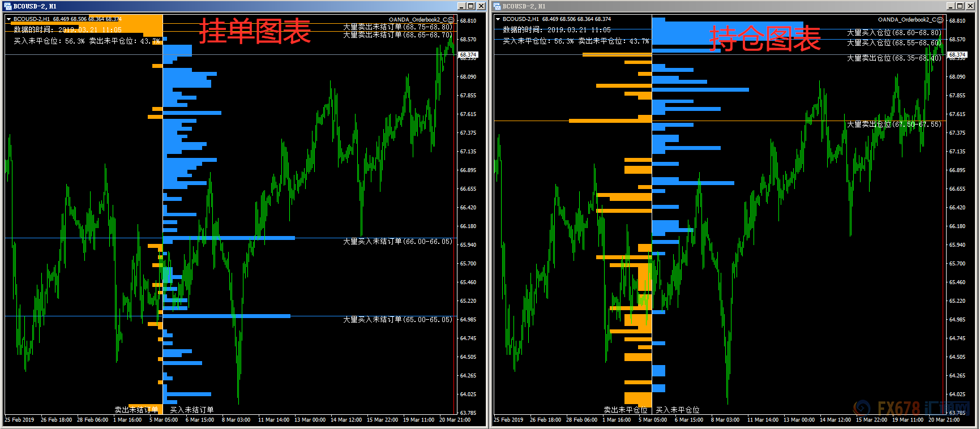The image size is (980, 429).
Task: Minimize the right BCOUSD-2, H1 window
Action: (951, 6)
